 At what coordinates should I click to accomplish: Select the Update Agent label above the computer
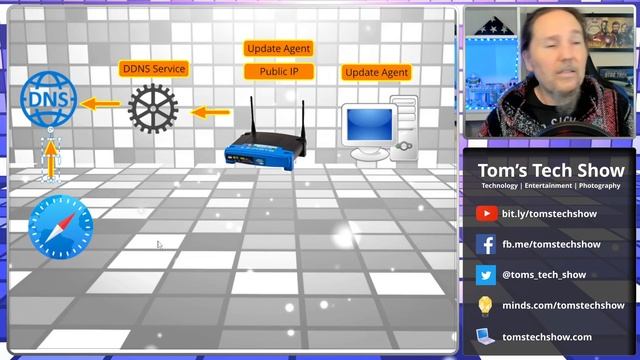pos(376,73)
